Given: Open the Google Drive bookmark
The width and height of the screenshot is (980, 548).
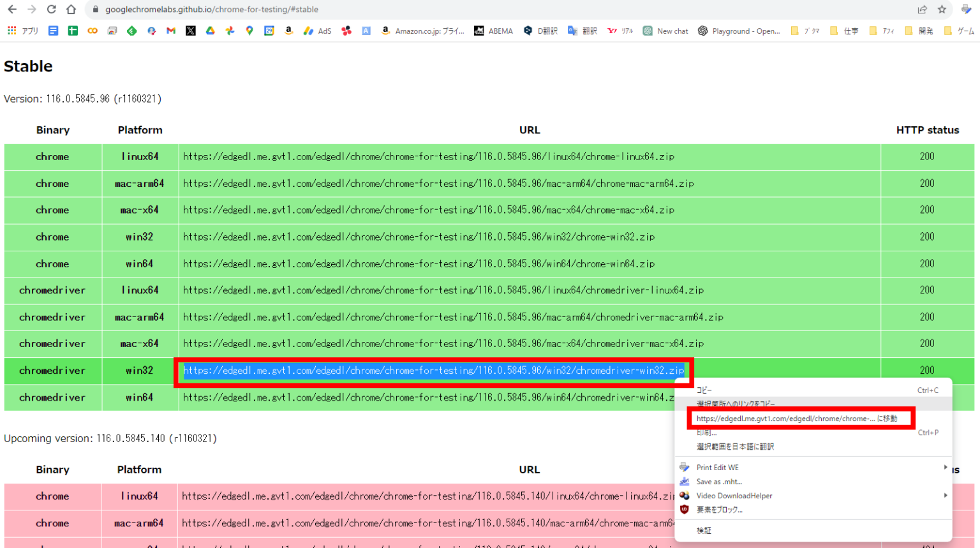Looking at the screenshot, I should tap(209, 30).
